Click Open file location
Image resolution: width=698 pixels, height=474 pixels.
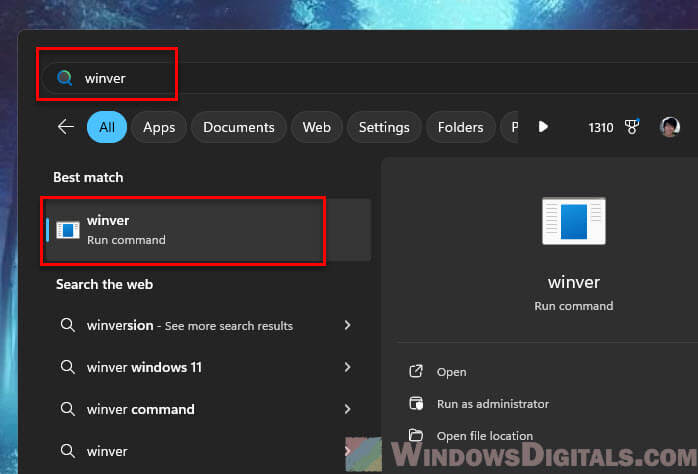[x=485, y=436]
